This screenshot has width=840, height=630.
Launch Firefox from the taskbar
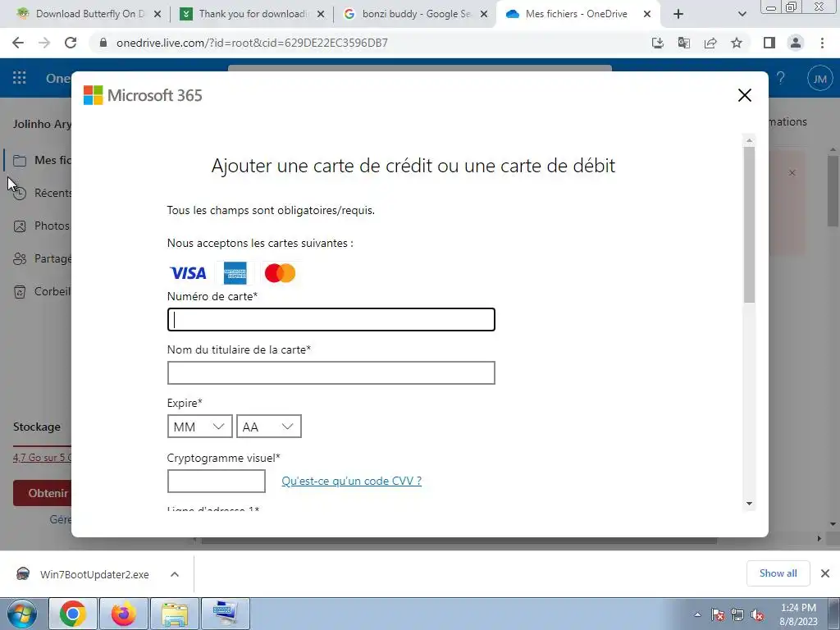tap(123, 614)
